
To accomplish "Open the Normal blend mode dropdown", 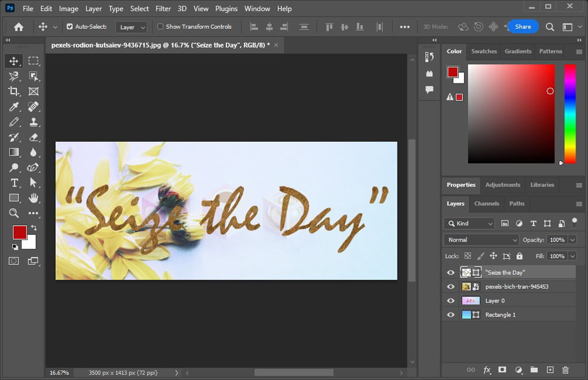I will point(481,239).
